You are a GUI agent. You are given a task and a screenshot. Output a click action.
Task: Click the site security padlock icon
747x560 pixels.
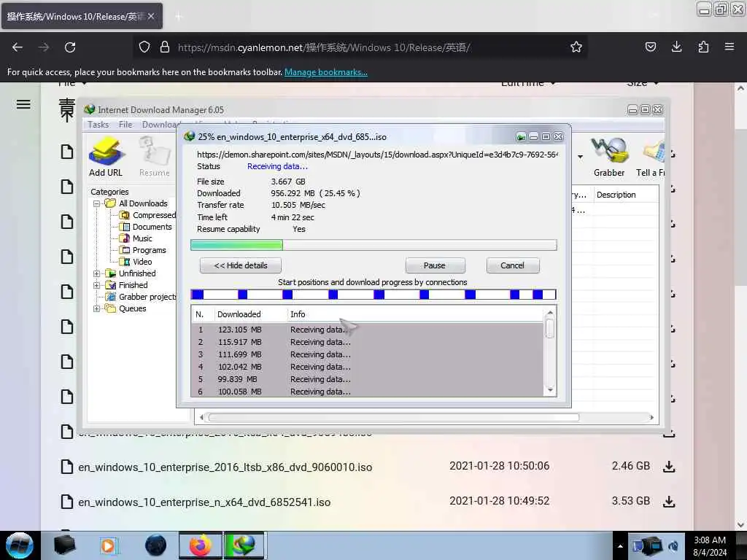click(x=165, y=47)
